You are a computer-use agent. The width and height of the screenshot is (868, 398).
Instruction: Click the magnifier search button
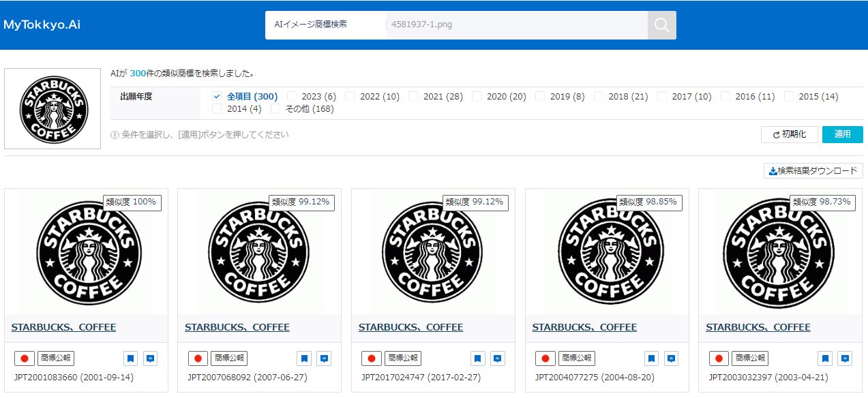(661, 25)
